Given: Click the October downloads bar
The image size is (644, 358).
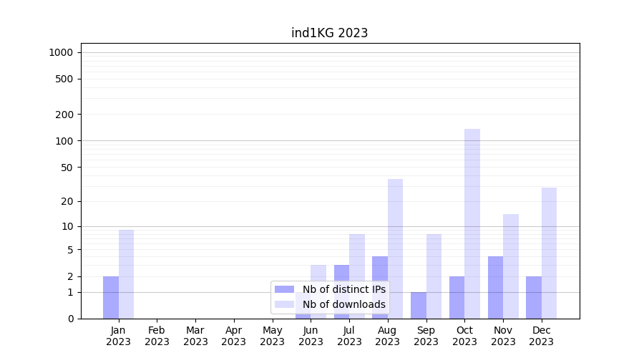Looking at the screenshot, I should point(472,223).
